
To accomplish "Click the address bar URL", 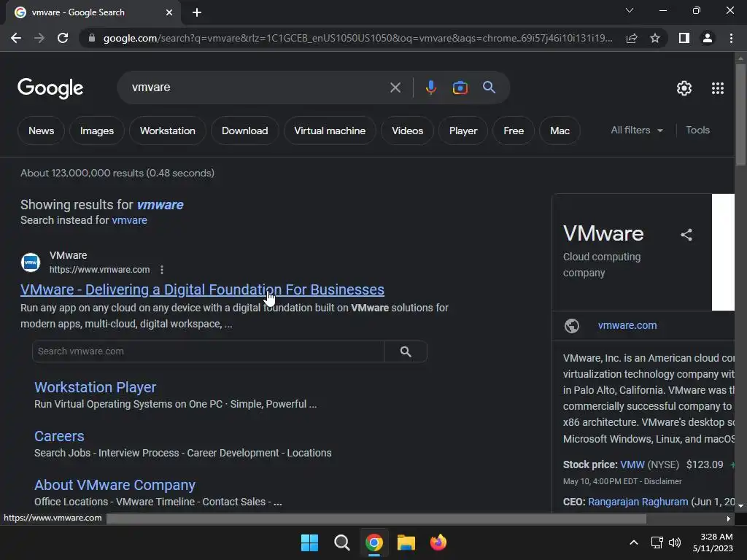I will pyautogui.click(x=357, y=38).
